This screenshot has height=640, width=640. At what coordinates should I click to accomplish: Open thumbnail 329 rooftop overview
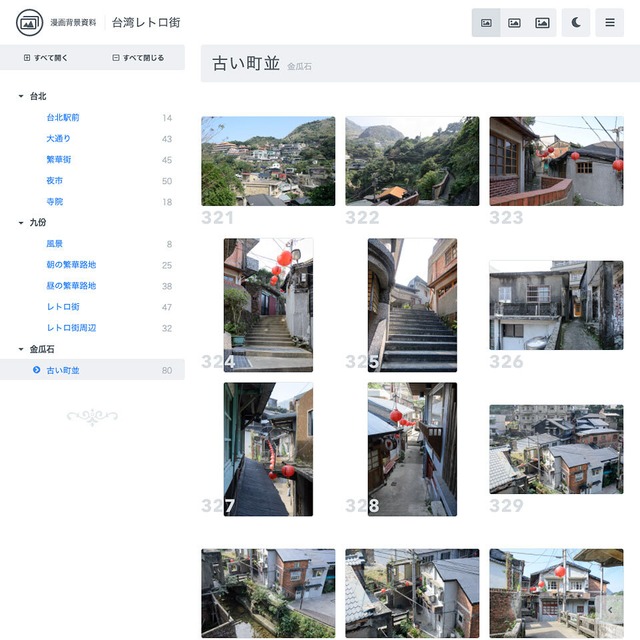(x=556, y=449)
